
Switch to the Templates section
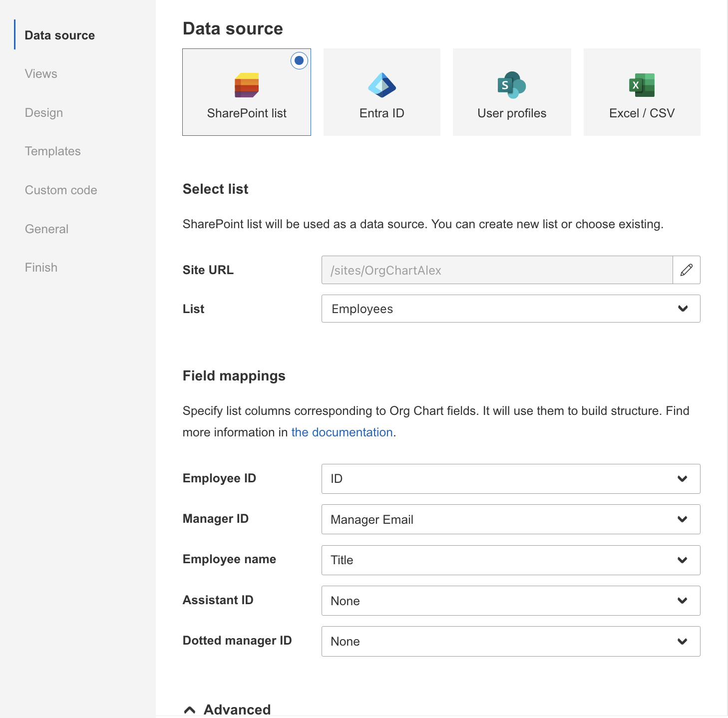pos(52,151)
